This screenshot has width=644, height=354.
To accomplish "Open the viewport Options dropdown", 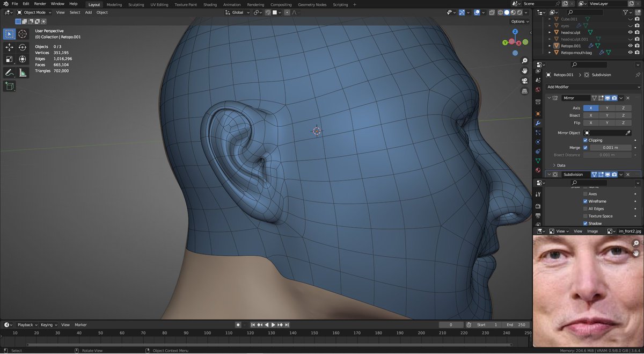I will (519, 21).
